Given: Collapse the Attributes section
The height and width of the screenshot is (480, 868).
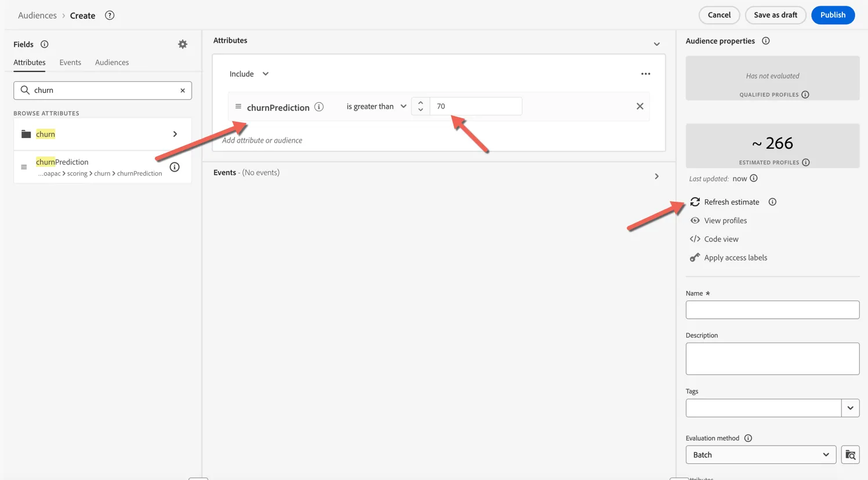Looking at the screenshot, I should coord(657,44).
